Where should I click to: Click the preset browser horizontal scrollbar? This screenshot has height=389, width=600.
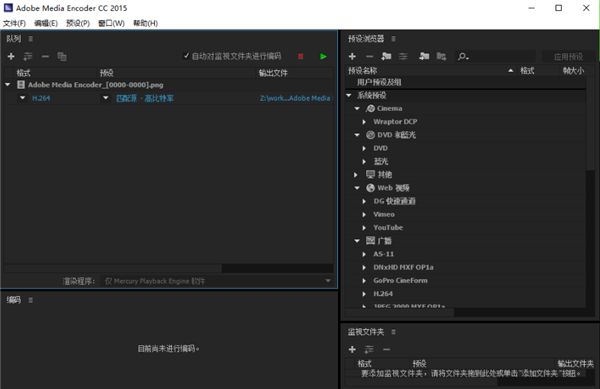click(x=399, y=312)
